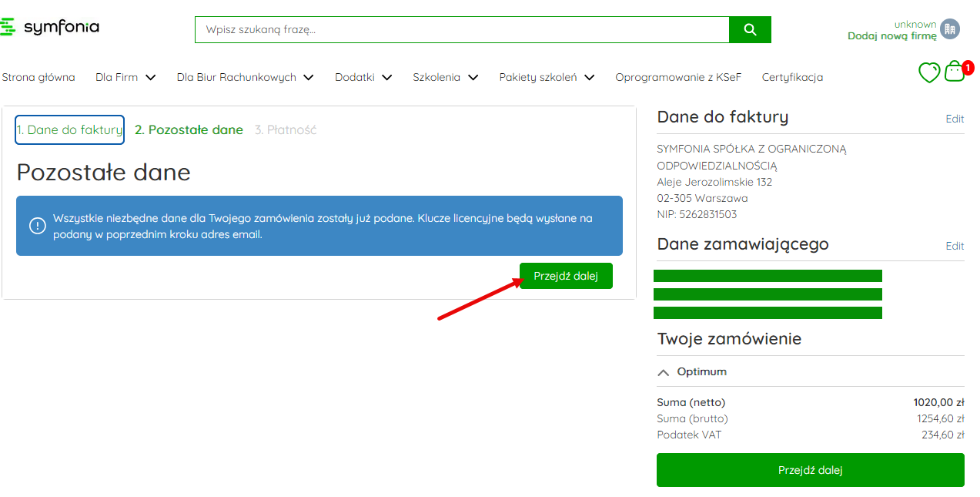Select step 2. Pozostałe dane
The width and height of the screenshot is (980, 497).
click(x=189, y=129)
